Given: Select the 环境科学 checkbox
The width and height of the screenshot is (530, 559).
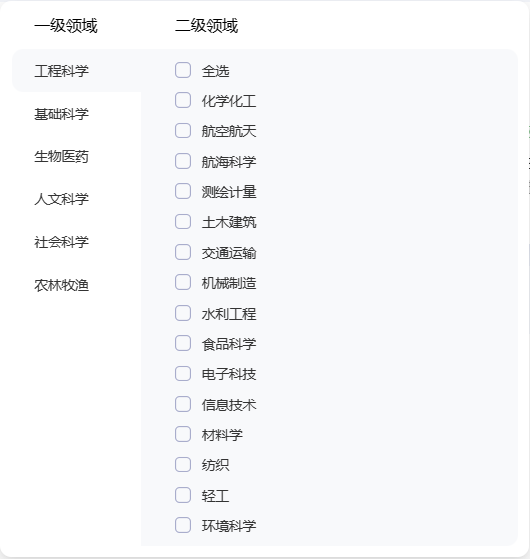Looking at the screenshot, I should pyautogui.click(x=183, y=525).
